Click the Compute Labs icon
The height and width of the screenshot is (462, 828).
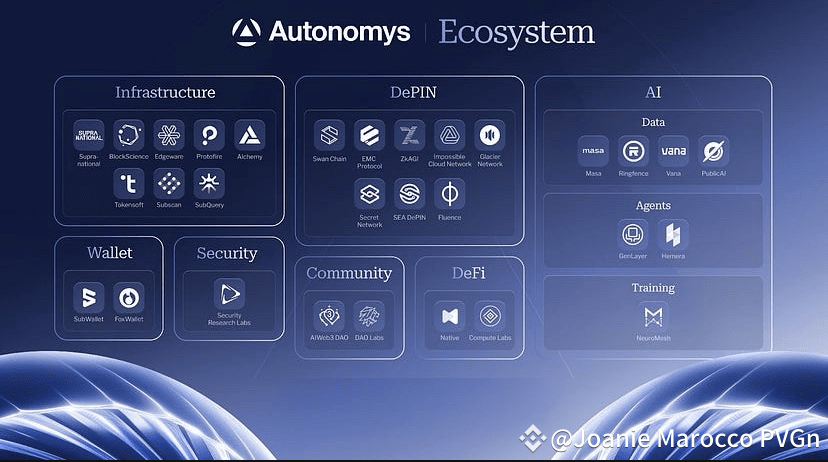point(490,316)
